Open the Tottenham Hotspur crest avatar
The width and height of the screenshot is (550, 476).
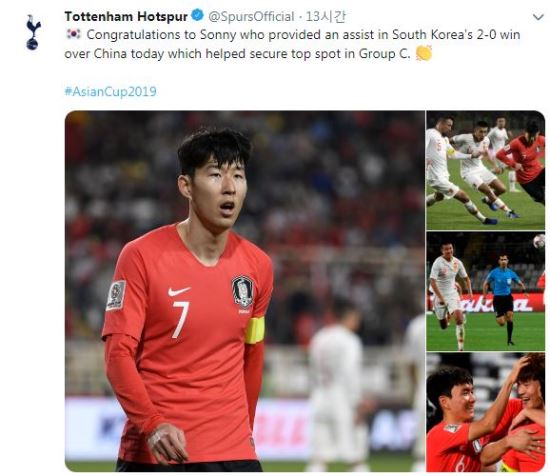33,32
